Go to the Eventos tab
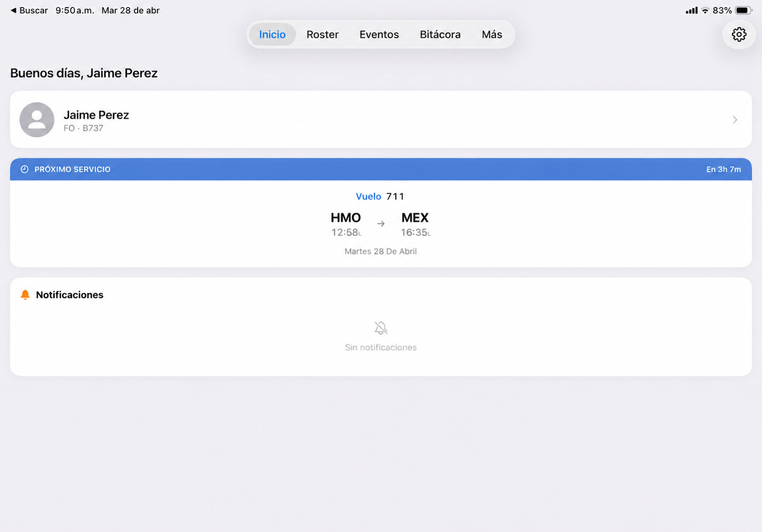 [x=379, y=35]
